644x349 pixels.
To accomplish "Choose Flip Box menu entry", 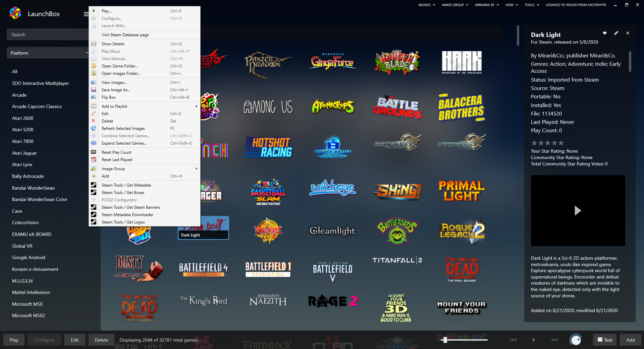I will tap(145, 97).
